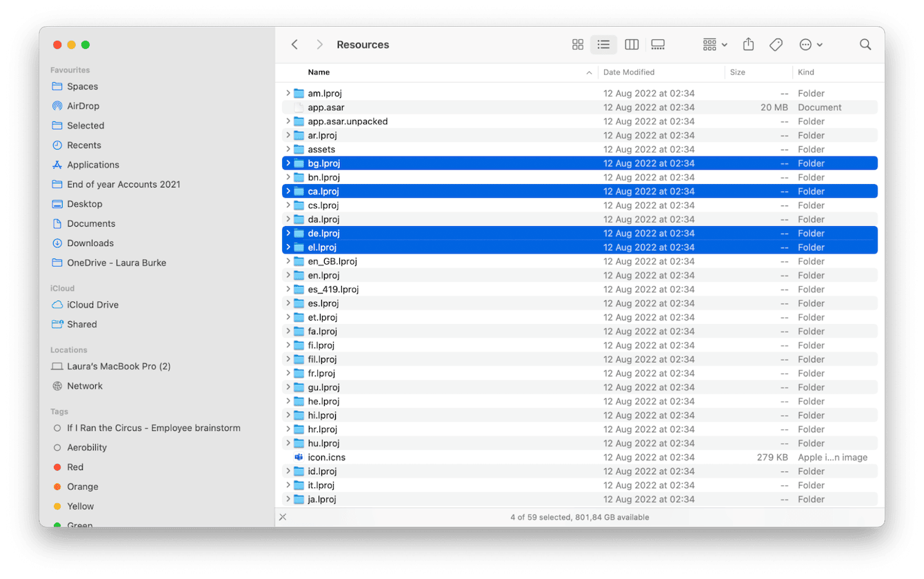Image resolution: width=924 pixels, height=579 pixels.
Task: Select the fil.lproj folder
Action: point(580,359)
